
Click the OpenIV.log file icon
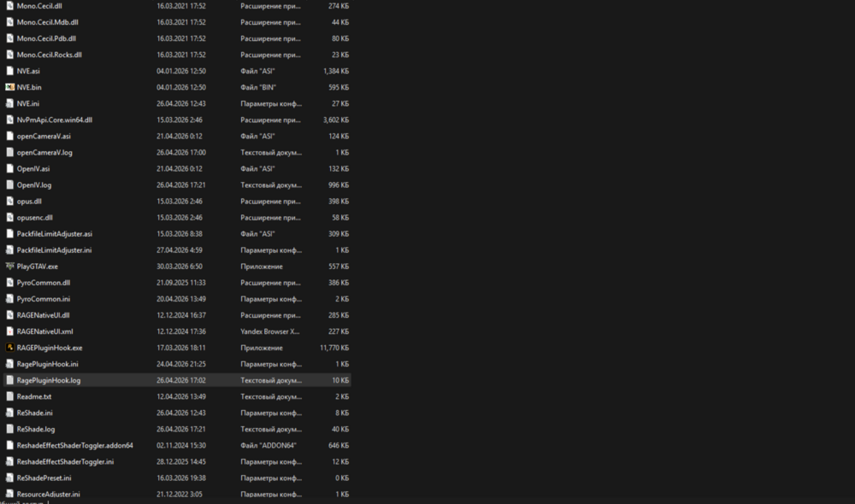9,185
